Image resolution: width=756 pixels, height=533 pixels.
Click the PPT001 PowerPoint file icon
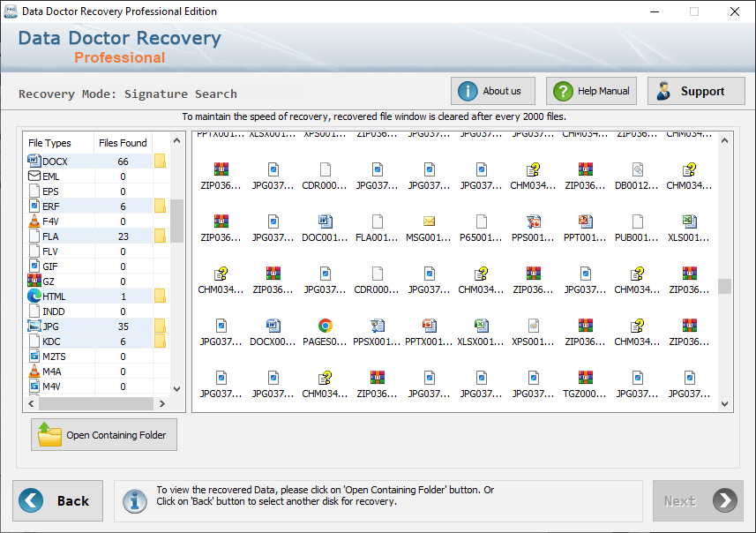[x=586, y=221]
